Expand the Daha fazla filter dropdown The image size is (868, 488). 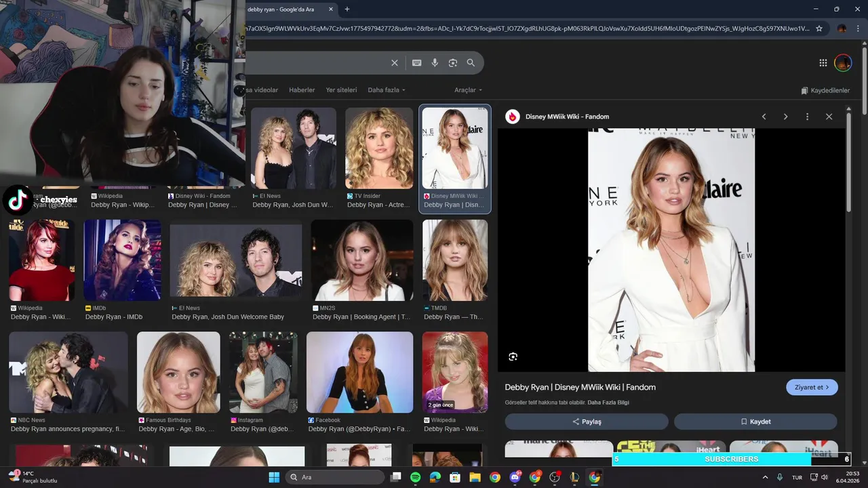click(x=387, y=90)
